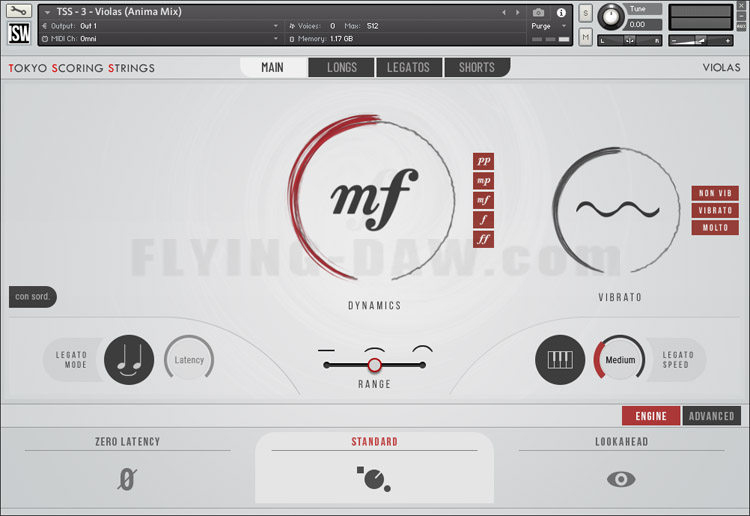The image size is (750, 516).
Task: Open the MIDI Ch Omni dropdown
Action: coord(160,39)
